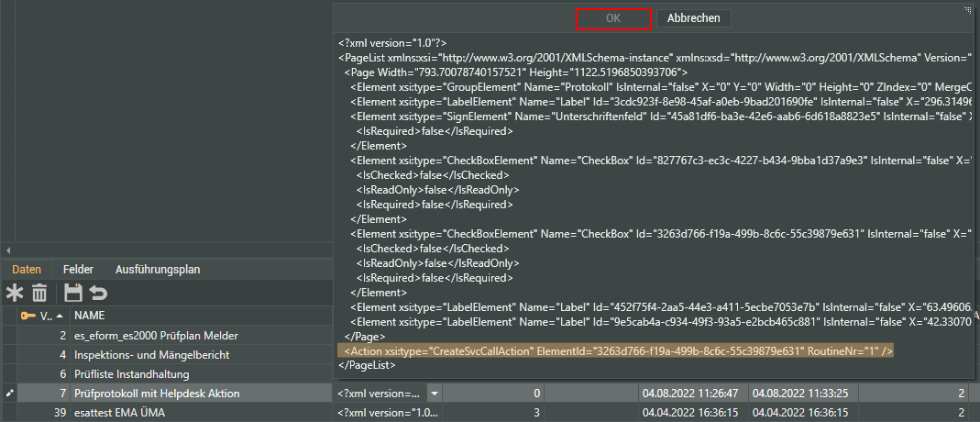Click the closing </PageList> line

point(367,364)
